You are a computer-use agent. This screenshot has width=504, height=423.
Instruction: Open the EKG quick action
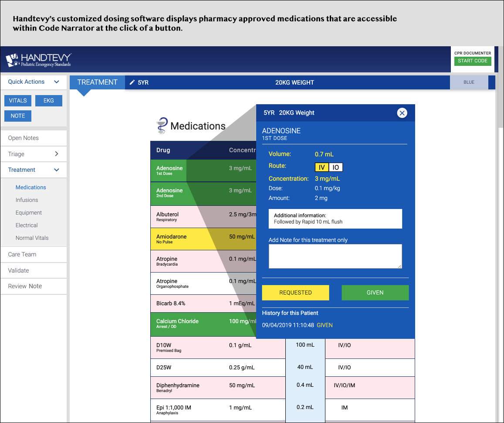pos(48,101)
